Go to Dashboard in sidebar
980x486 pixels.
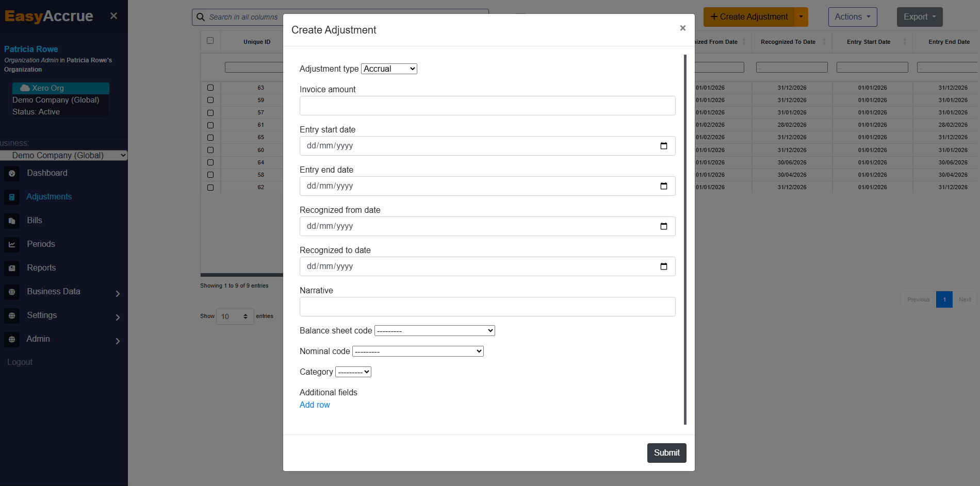(x=47, y=173)
